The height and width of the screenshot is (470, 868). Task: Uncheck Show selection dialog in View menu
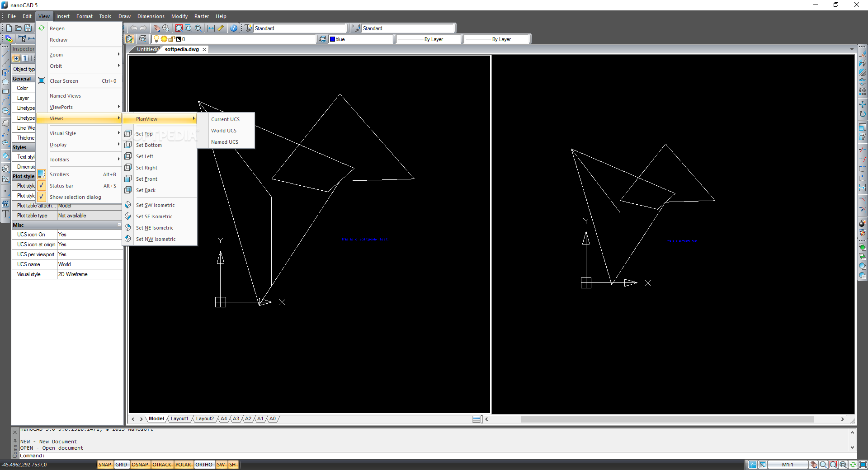[x=79, y=197]
